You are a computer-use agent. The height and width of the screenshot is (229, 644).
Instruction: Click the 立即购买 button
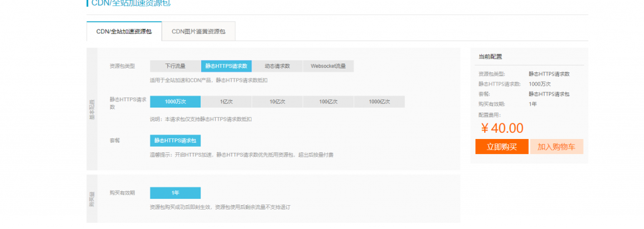tap(502, 147)
